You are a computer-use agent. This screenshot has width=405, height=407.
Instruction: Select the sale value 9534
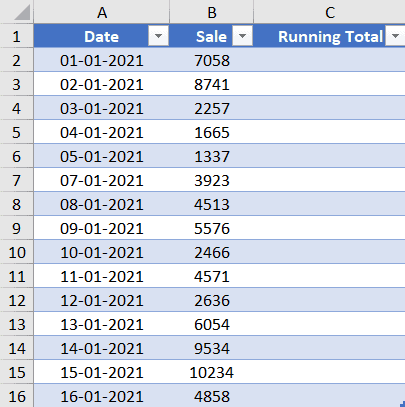pos(212,348)
